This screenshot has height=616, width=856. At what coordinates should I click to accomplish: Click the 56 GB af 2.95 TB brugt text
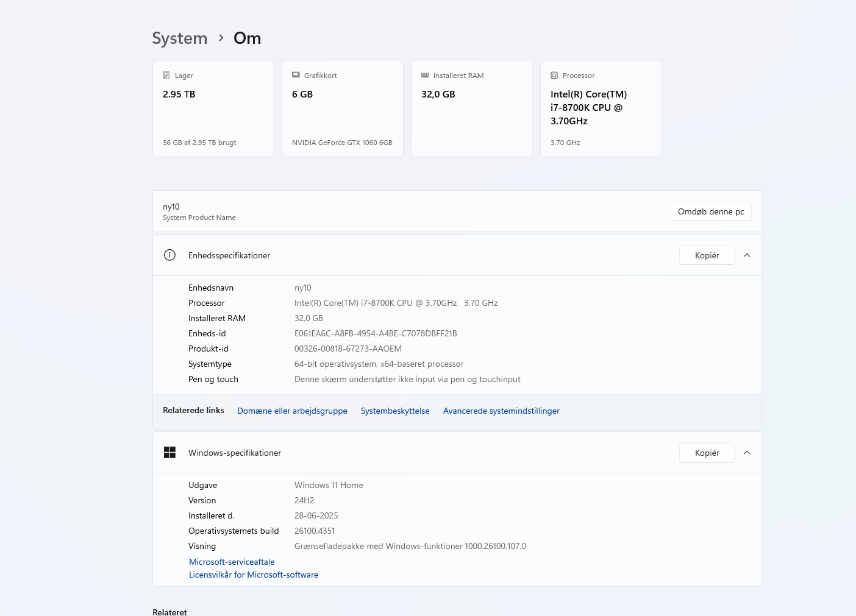(199, 143)
